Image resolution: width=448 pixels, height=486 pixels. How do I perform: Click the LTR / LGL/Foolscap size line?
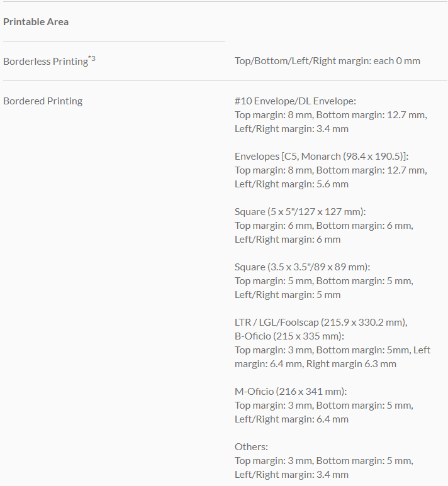click(321, 322)
